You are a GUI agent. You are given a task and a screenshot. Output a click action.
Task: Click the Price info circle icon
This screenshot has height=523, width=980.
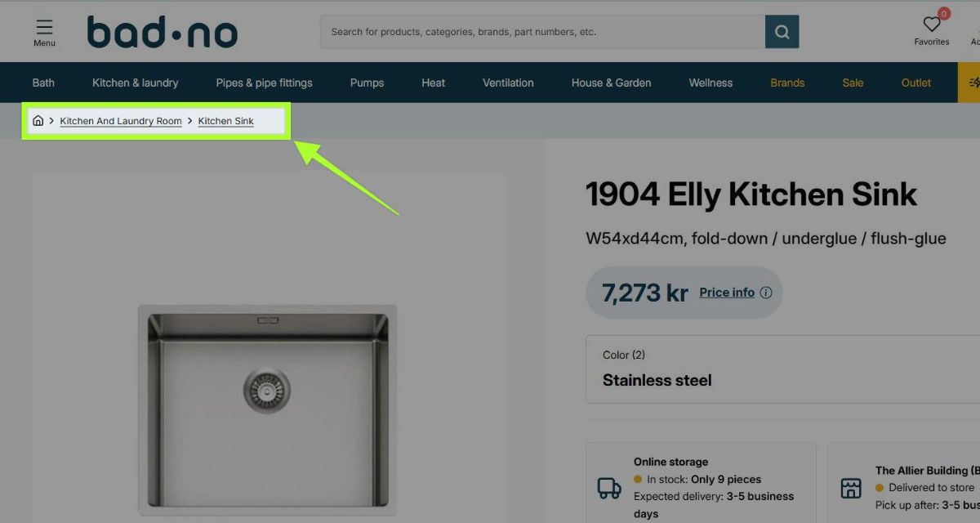point(765,293)
